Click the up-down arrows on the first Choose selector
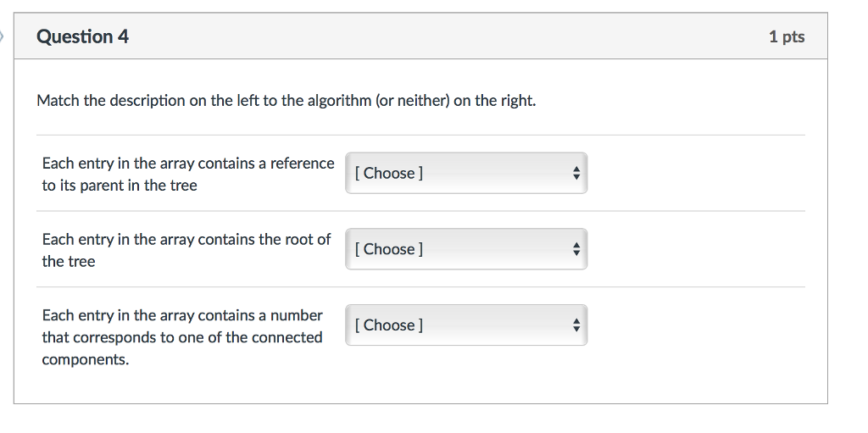 click(576, 173)
